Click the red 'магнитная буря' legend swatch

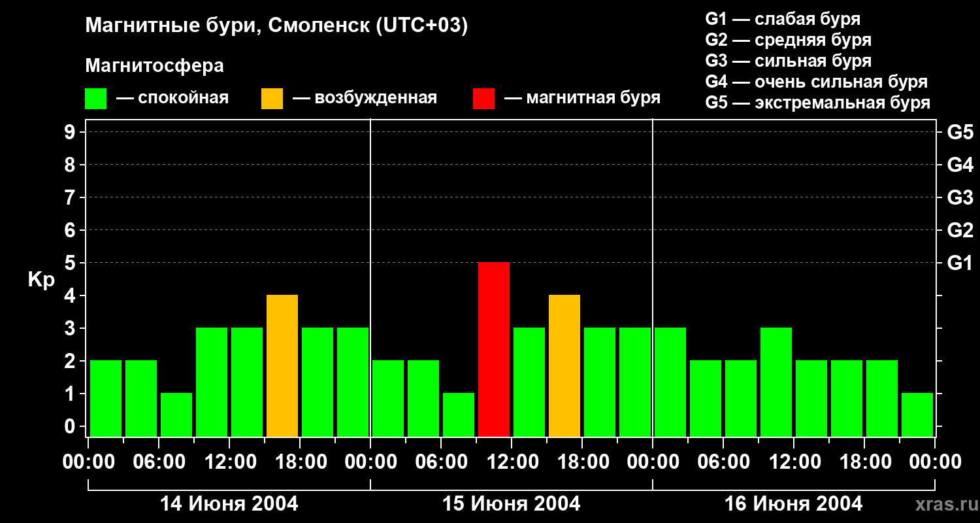pyautogui.click(x=483, y=99)
